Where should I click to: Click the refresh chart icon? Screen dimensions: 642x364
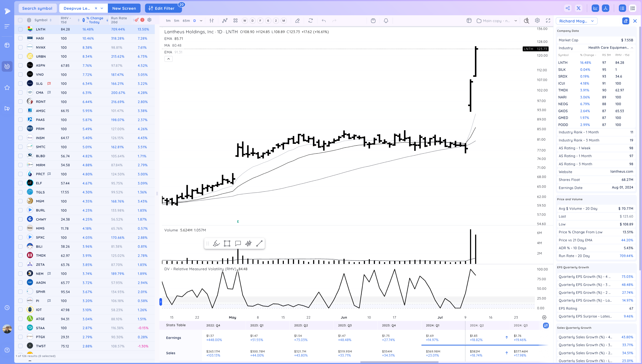[311, 21]
